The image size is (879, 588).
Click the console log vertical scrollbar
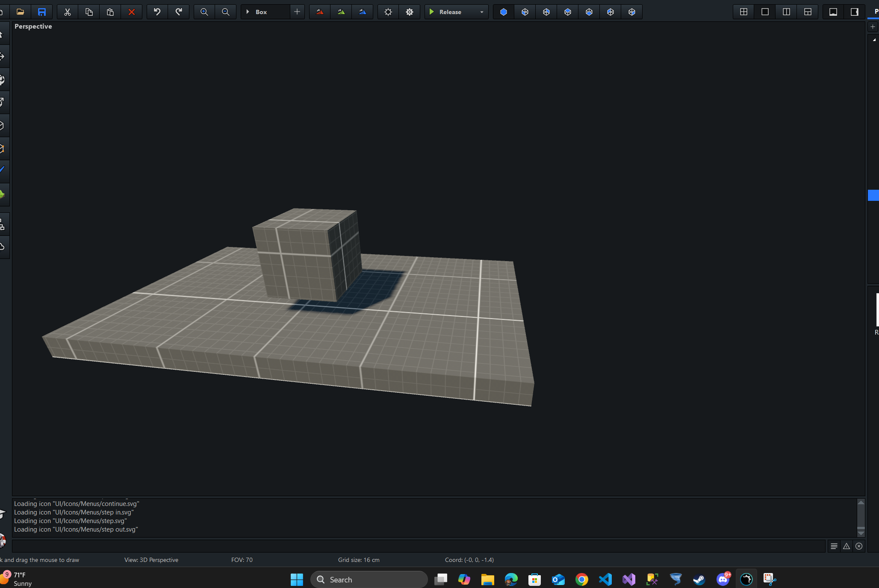[x=861, y=517]
